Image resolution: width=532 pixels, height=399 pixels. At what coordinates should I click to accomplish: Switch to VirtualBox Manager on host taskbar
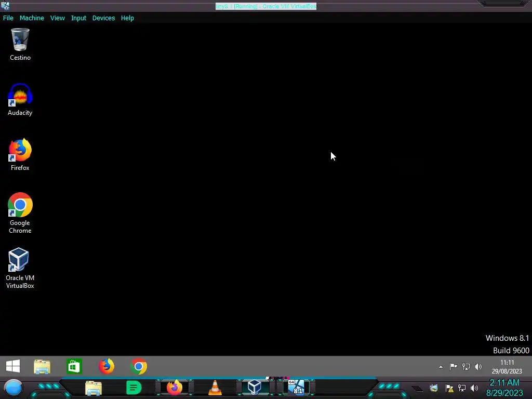tap(255, 388)
